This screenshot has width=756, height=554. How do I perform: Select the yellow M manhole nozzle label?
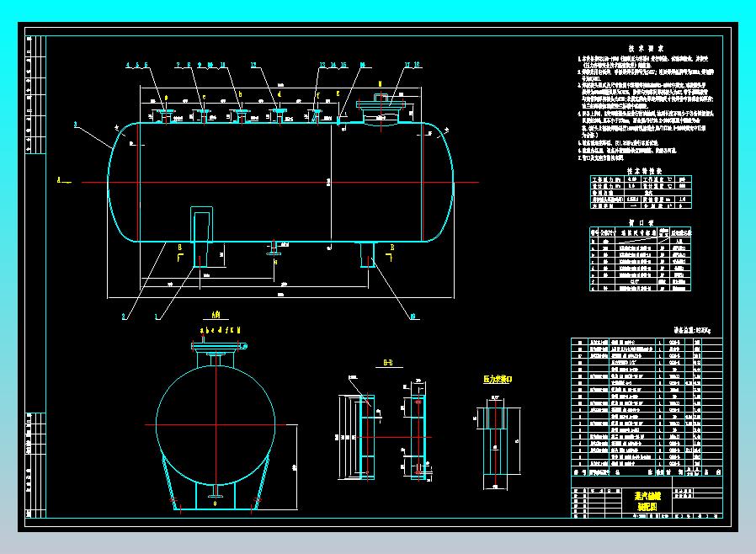pos(380,84)
